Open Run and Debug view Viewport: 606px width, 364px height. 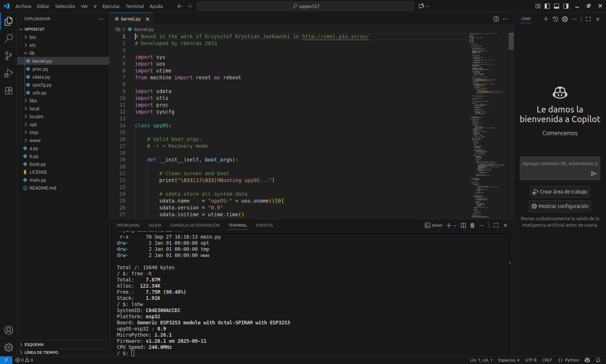coord(9,73)
